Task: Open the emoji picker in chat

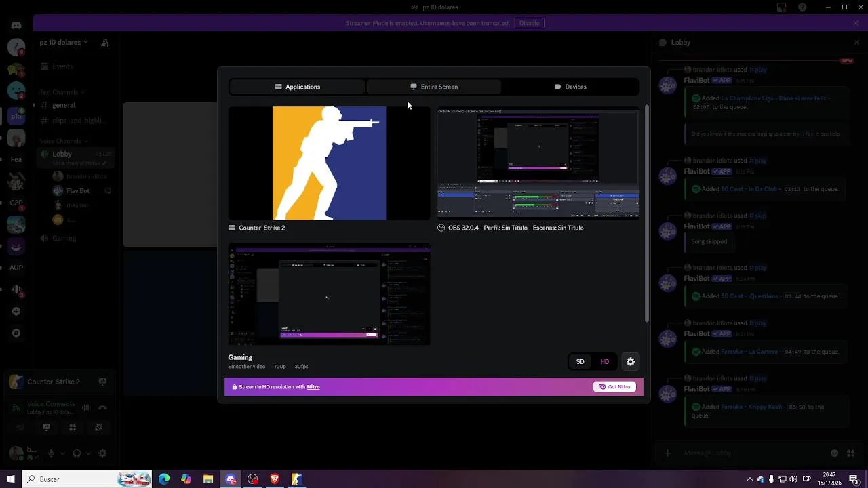Action: [834, 453]
